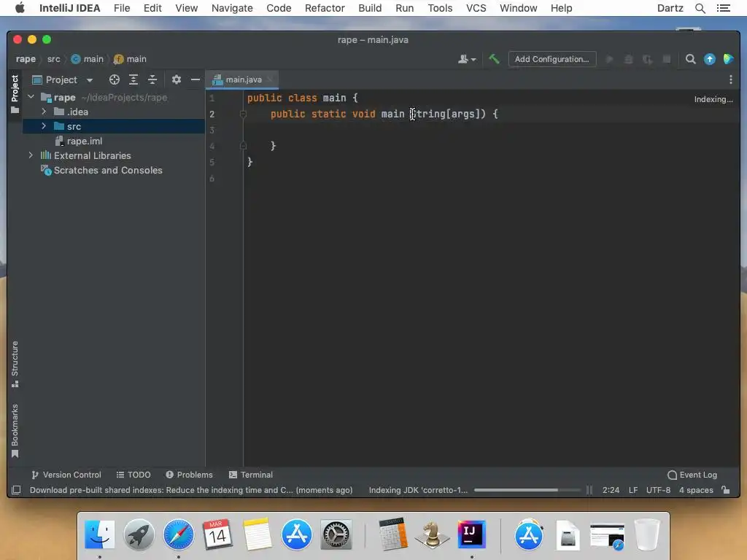
Task: Open the Chess app from the dock
Action: pos(432,534)
